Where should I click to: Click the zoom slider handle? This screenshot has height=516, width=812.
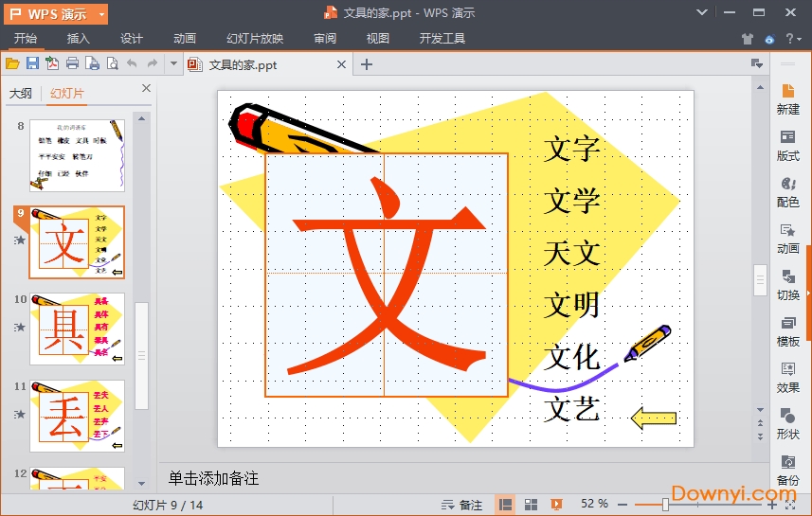pyautogui.click(x=665, y=505)
